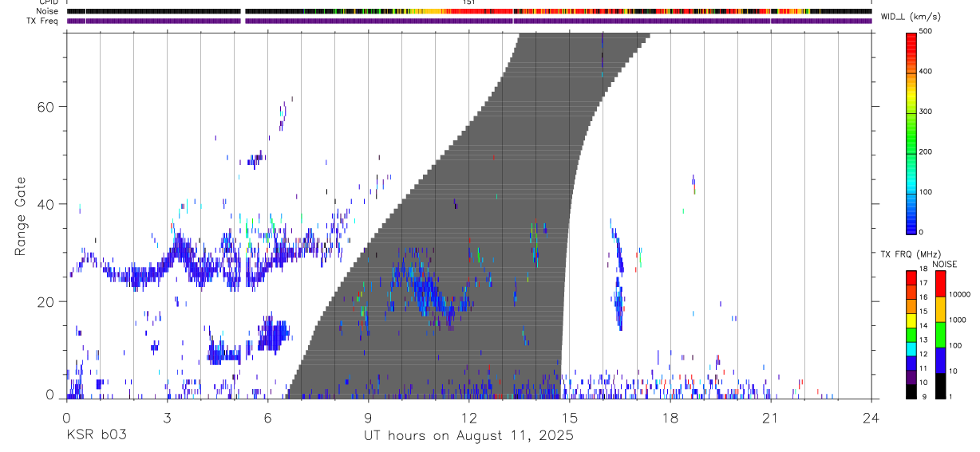Viewport: 980px width, 452px height.
Task: Click the "10000" label on the NOISE legend
Action: (x=958, y=294)
